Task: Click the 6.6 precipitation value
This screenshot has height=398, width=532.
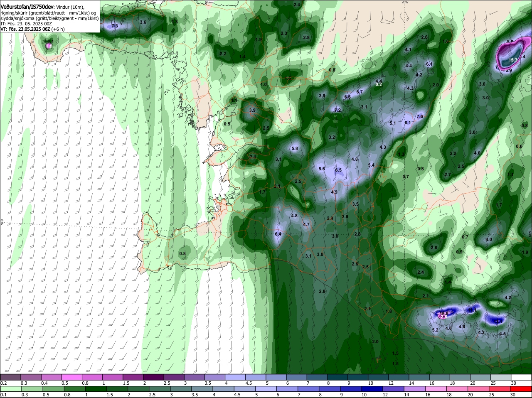Action: [x=347, y=97]
